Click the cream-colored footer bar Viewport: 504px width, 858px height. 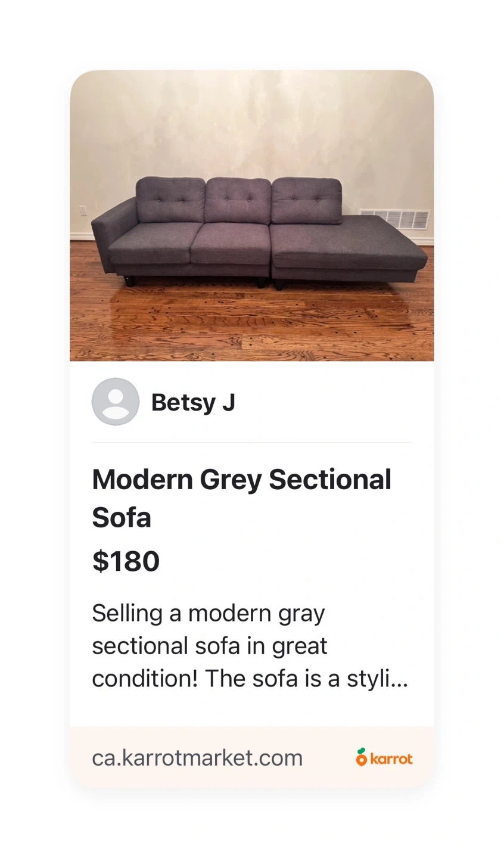coord(252,757)
